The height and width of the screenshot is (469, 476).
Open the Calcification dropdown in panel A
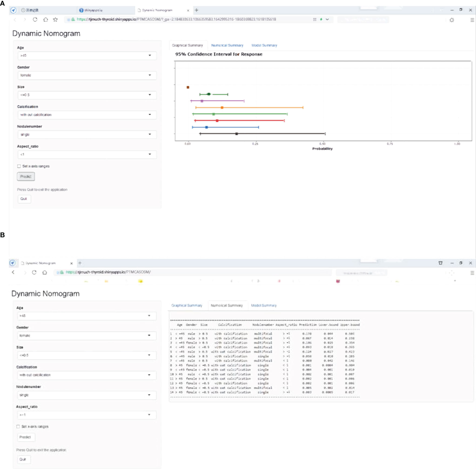point(87,115)
